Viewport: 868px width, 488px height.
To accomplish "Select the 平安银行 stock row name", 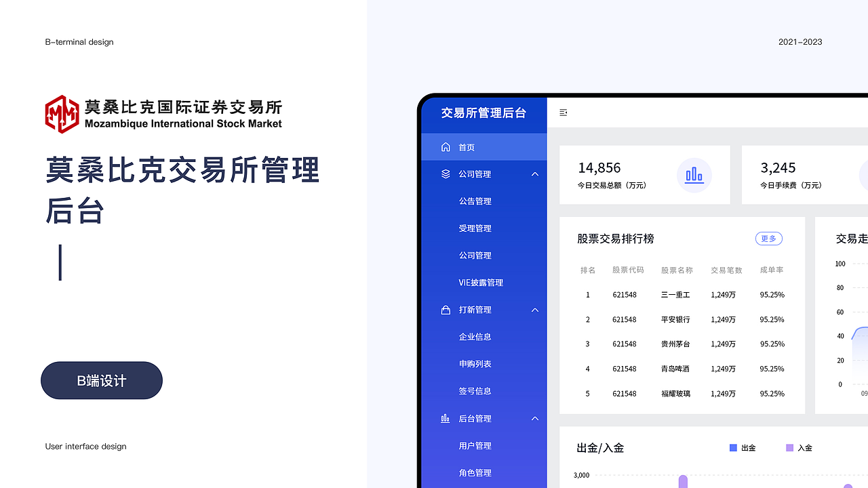I will 675,319.
